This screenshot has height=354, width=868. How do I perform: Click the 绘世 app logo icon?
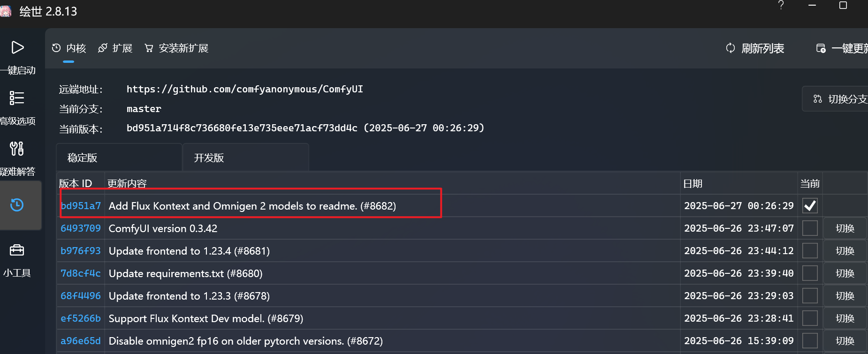pyautogui.click(x=6, y=11)
